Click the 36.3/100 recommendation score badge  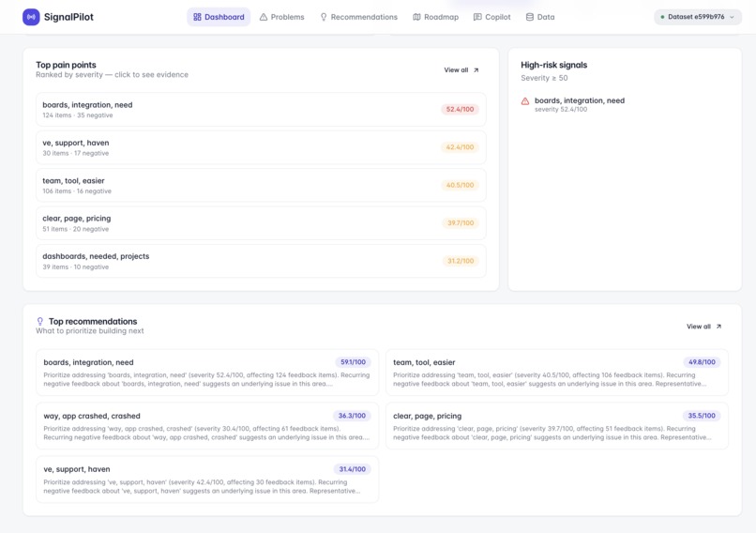tap(352, 416)
